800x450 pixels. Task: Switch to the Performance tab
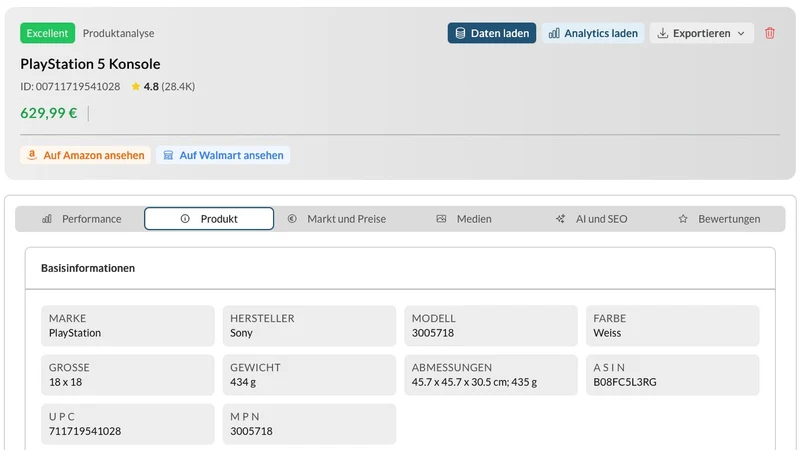tap(81, 219)
